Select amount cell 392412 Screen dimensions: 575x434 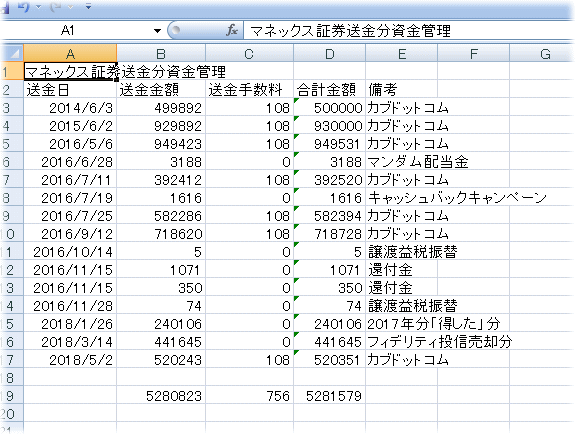click(x=161, y=179)
